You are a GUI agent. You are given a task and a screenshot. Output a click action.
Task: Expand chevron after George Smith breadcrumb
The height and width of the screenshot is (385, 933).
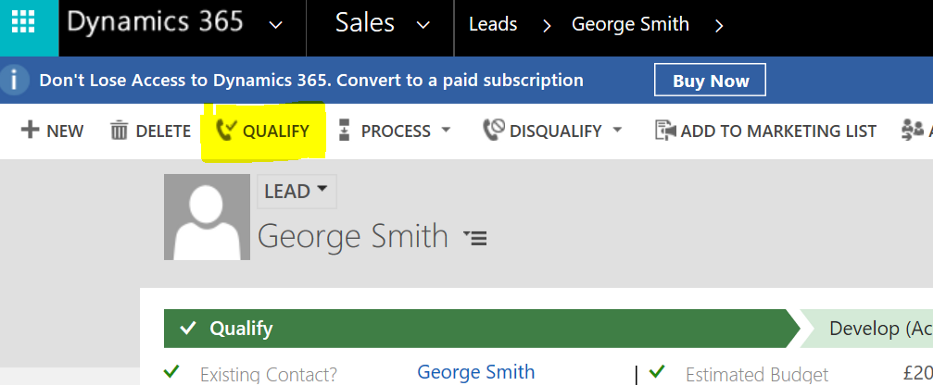(x=719, y=25)
